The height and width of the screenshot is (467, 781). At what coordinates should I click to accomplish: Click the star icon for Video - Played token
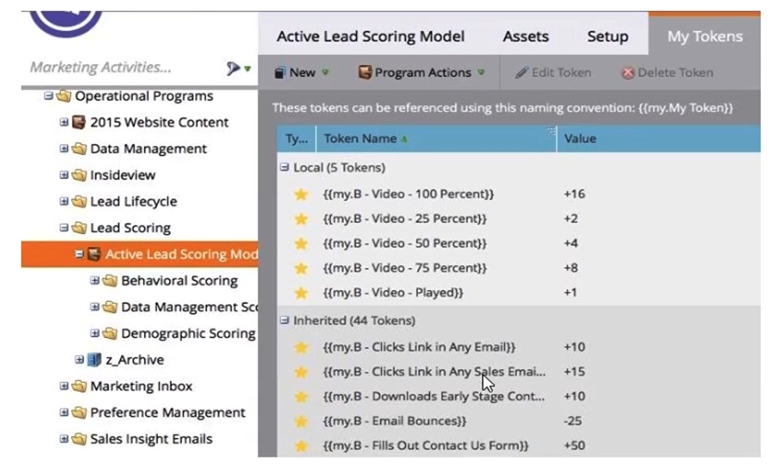click(301, 292)
